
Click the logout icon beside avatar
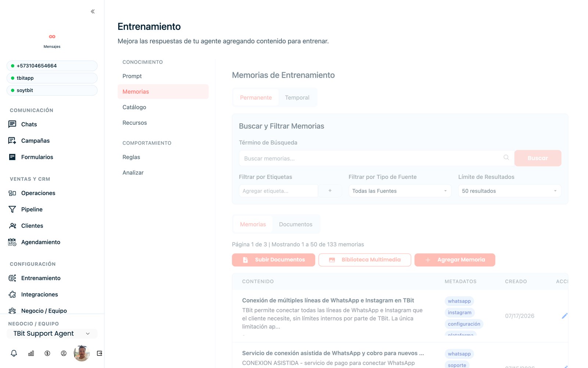pos(100,353)
